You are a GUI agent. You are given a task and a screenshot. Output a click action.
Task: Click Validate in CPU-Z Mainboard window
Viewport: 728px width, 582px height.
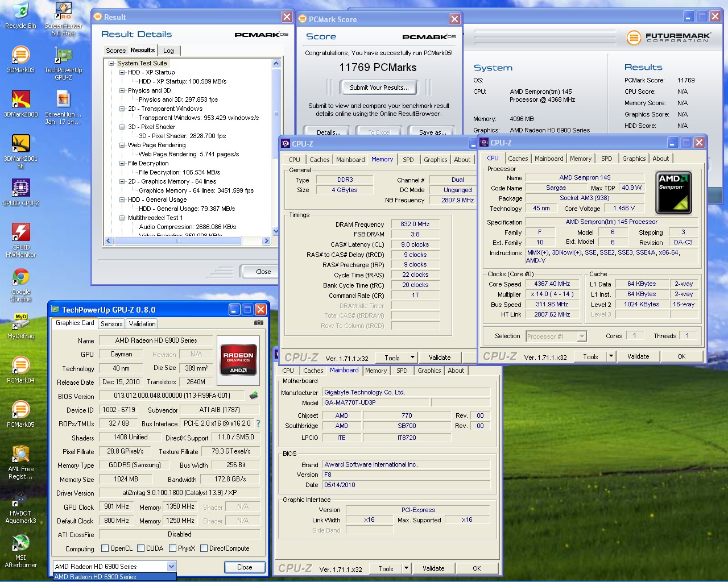coord(433,568)
